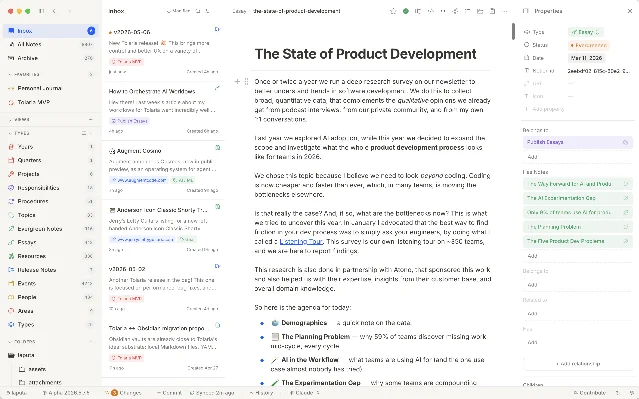Open The Five Product Dev Problems note
Viewport: 639px width, 399px height.
pyautogui.click(x=577, y=241)
